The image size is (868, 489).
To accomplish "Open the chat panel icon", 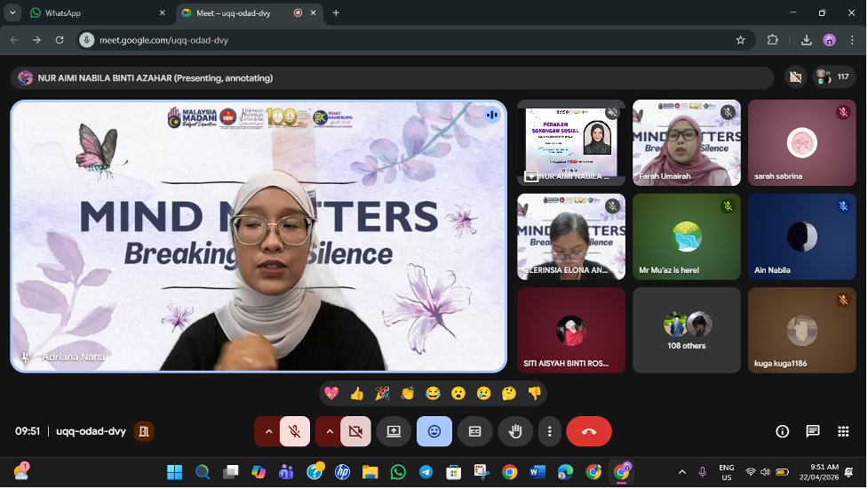I will pos(812,431).
